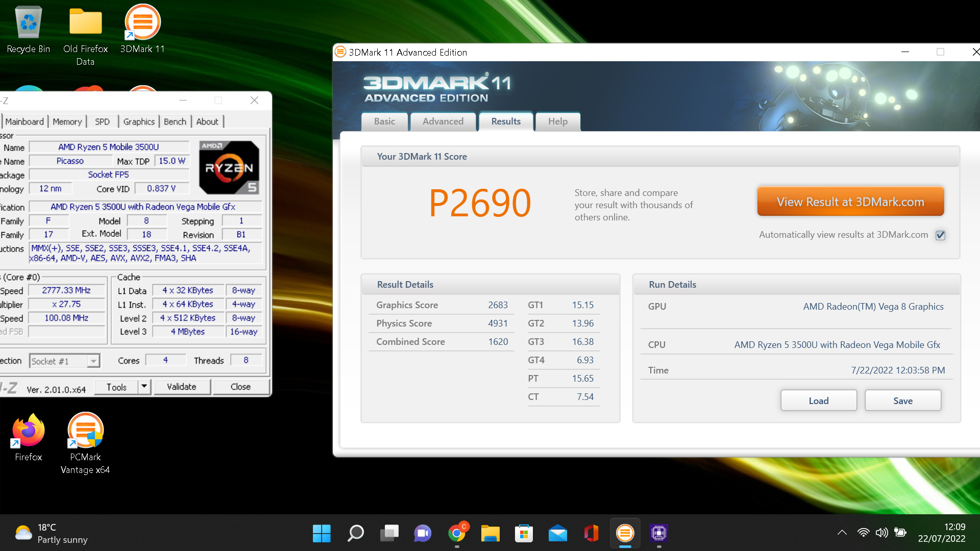This screenshot has height=551, width=980.
Task: Open the taskbar Search icon
Action: tap(355, 533)
